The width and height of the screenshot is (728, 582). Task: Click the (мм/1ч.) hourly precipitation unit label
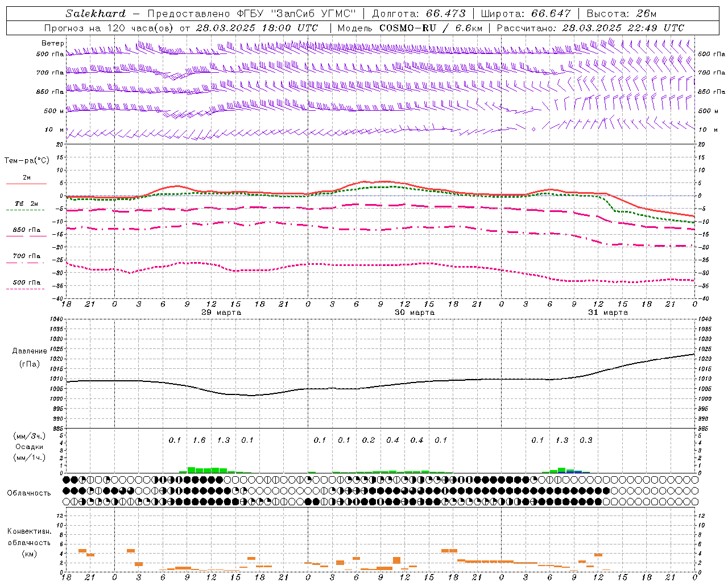[30, 458]
